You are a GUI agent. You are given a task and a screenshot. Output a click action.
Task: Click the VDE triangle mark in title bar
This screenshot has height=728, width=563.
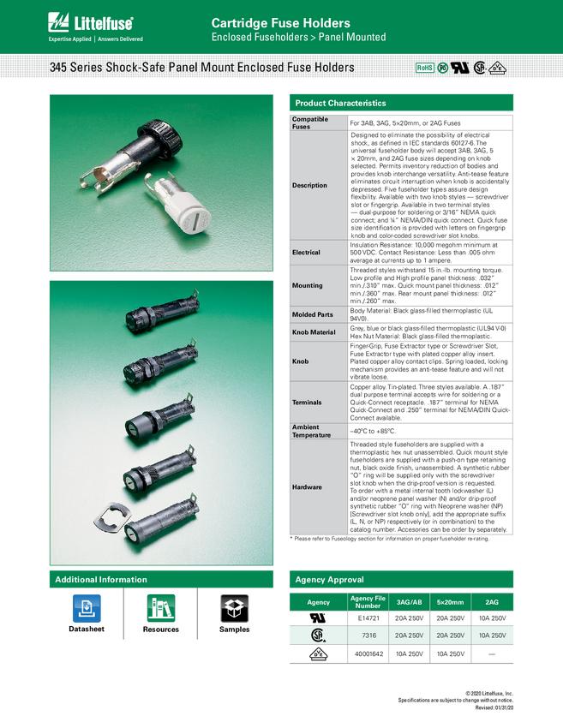click(x=497, y=68)
